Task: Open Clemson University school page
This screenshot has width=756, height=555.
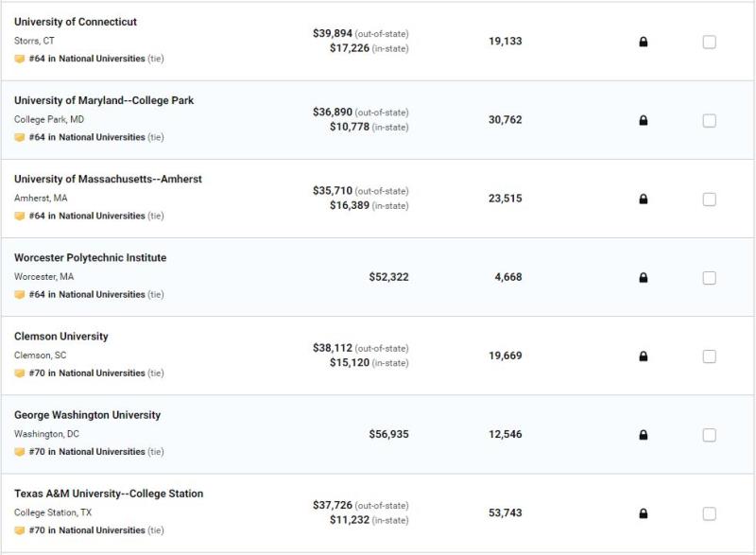Action: coord(61,336)
